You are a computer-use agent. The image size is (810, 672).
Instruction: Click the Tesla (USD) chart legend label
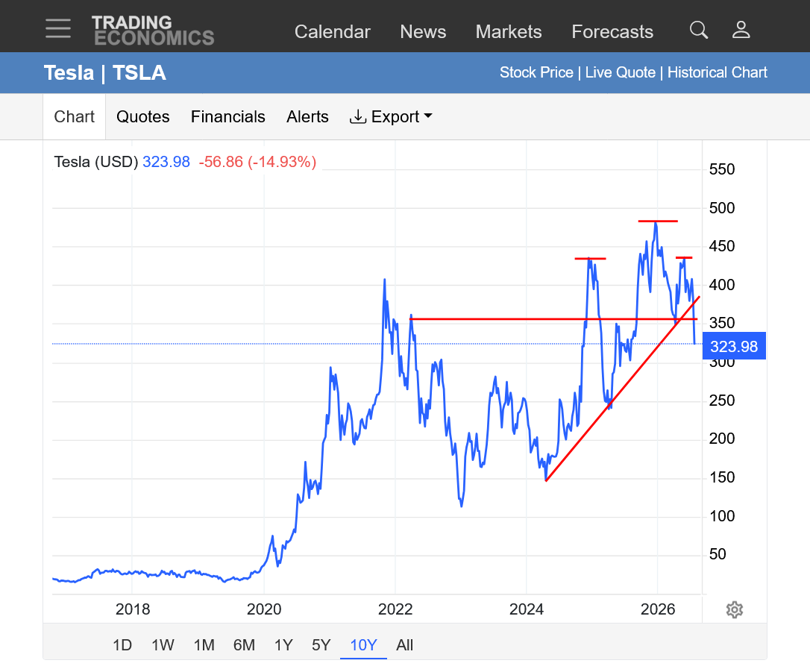click(x=96, y=162)
